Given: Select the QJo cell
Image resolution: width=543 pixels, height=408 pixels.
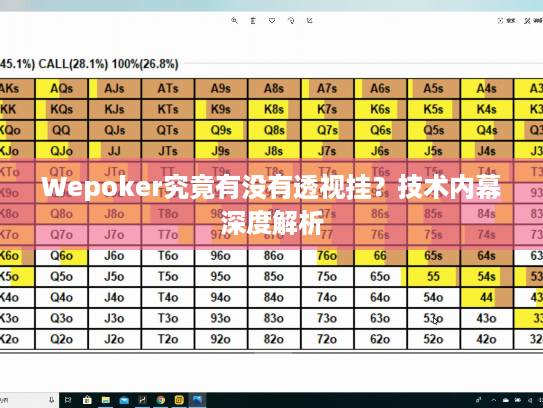Looking at the screenshot, I should (x=62, y=151).
